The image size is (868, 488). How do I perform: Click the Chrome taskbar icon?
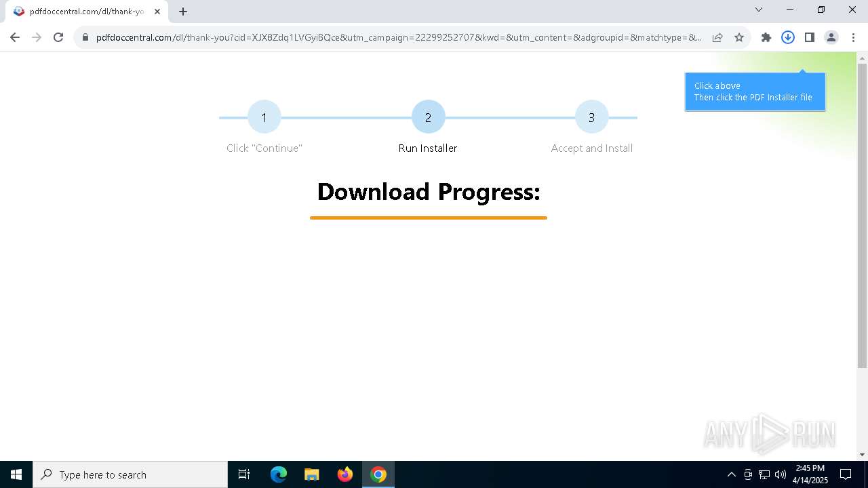[x=378, y=474]
